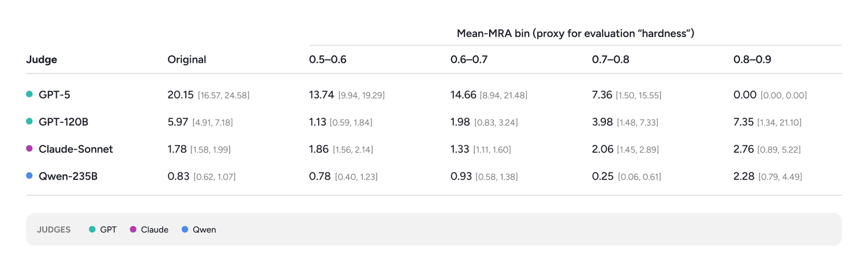Viewport: 868px width, 263px height.
Task: Click the GPT-5 row label
Action: tap(54, 95)
